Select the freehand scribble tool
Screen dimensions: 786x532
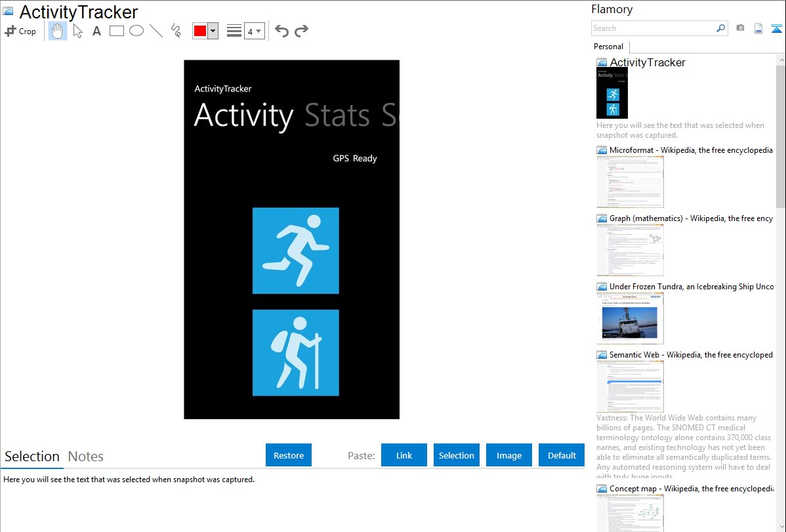[176, 31]
